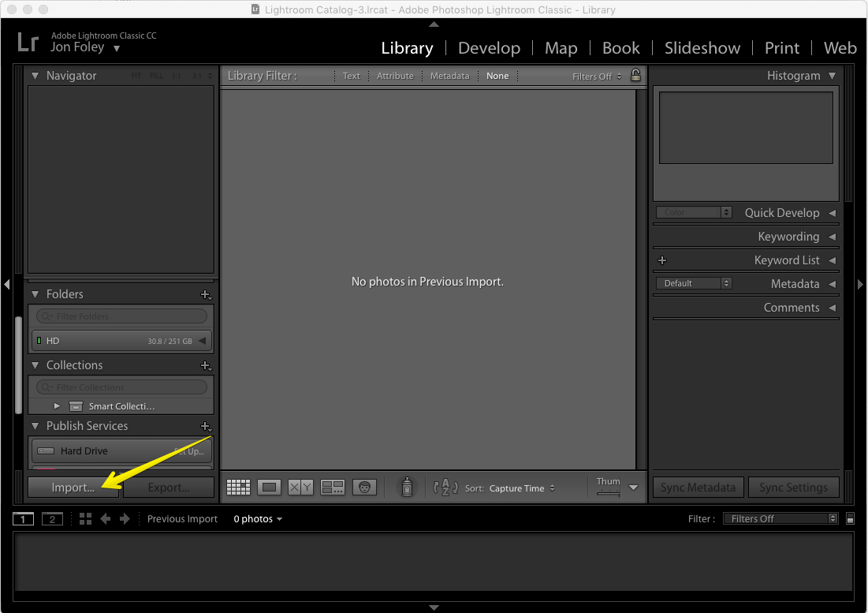
Task: Toggle sort direction A-Z icon
Action: tap(445, 488)
